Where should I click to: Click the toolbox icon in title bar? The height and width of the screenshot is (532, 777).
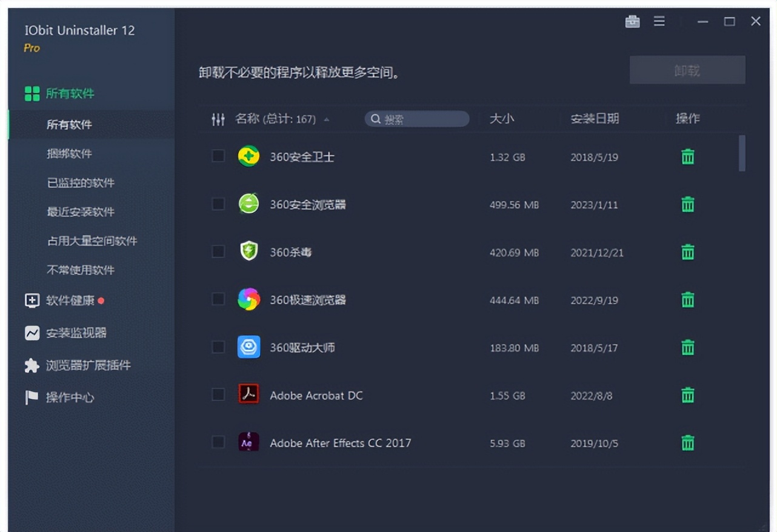[632, 21]
